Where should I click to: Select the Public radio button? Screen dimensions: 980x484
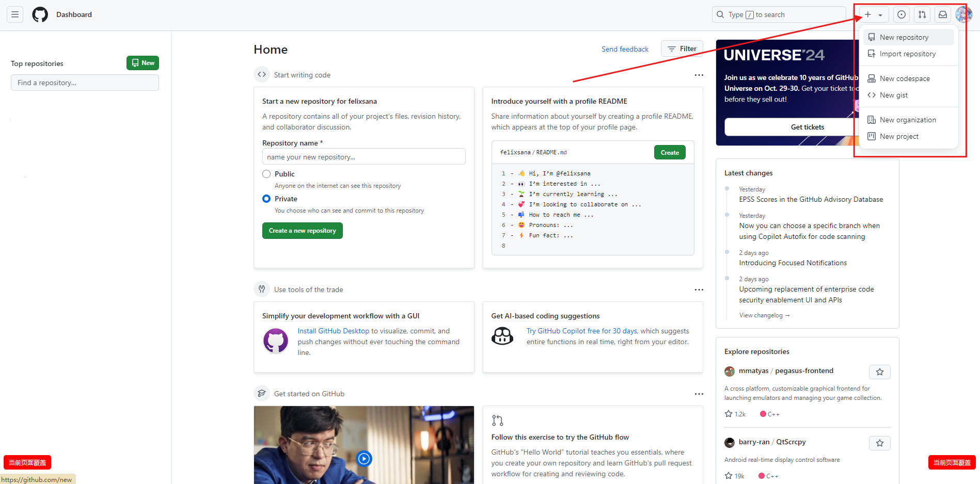coord(266,174)
